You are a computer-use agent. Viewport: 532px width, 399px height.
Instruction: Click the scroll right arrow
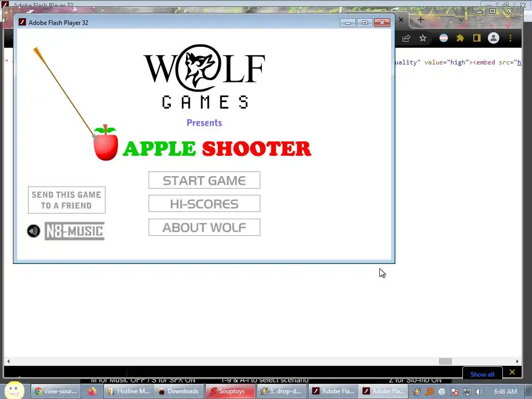pos(517,362)
